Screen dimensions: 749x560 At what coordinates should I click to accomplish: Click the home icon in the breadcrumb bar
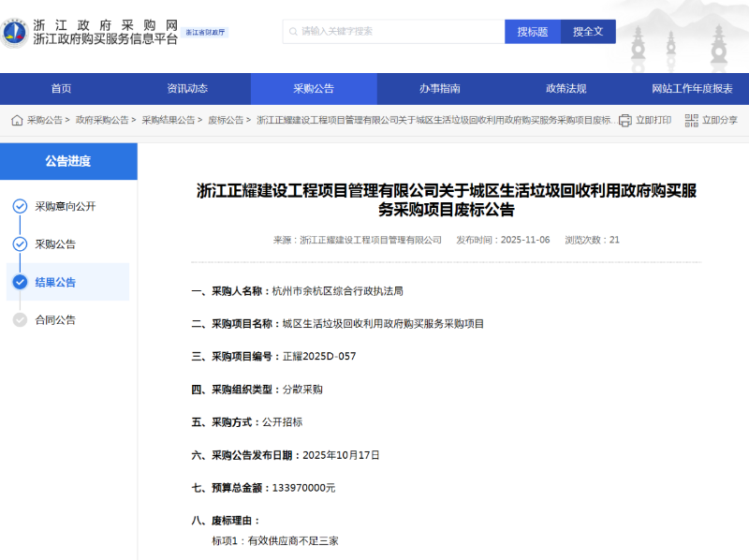pyautogui.click(x=17, y=120)
